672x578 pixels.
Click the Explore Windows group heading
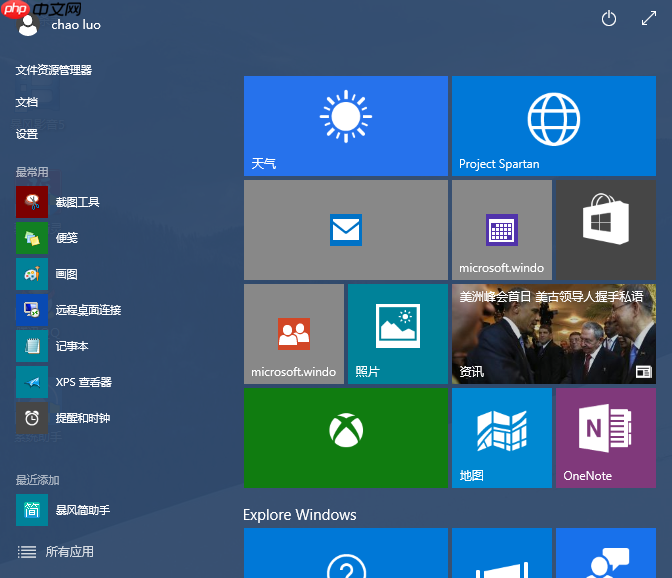[300, 515]
